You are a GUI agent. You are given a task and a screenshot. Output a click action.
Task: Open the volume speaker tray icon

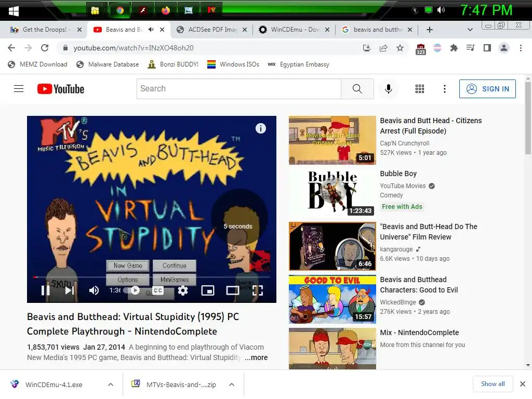pyautogui.click(x=441, y=10)
